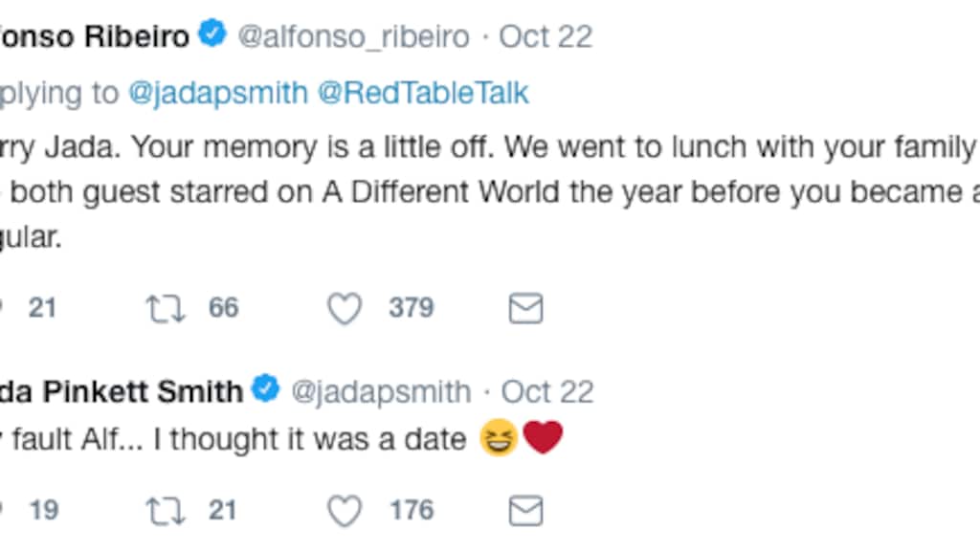Like Jada Pinkett Smith's reply

[x=345, y=510]
